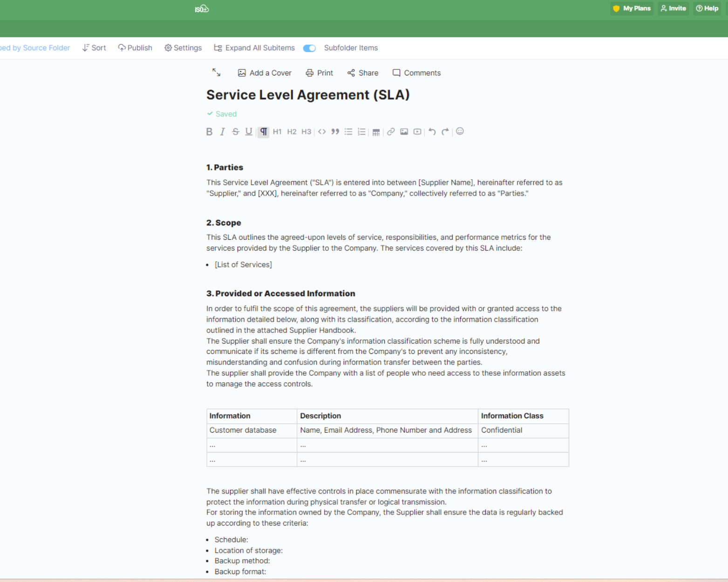Click the document title Service Level Agreement
The image size is (728, 582).
tap(308, 95)
